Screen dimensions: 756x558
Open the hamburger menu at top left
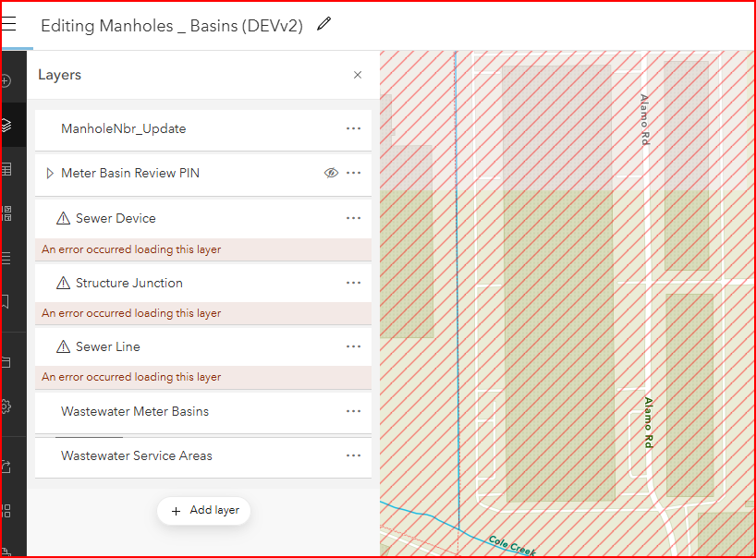tap(10, 22)
